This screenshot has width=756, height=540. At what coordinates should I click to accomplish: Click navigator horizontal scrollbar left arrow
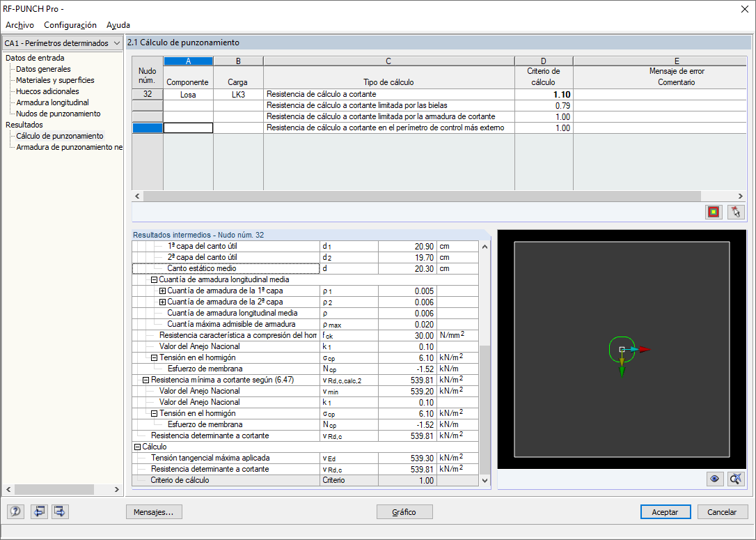coord(8,489)
